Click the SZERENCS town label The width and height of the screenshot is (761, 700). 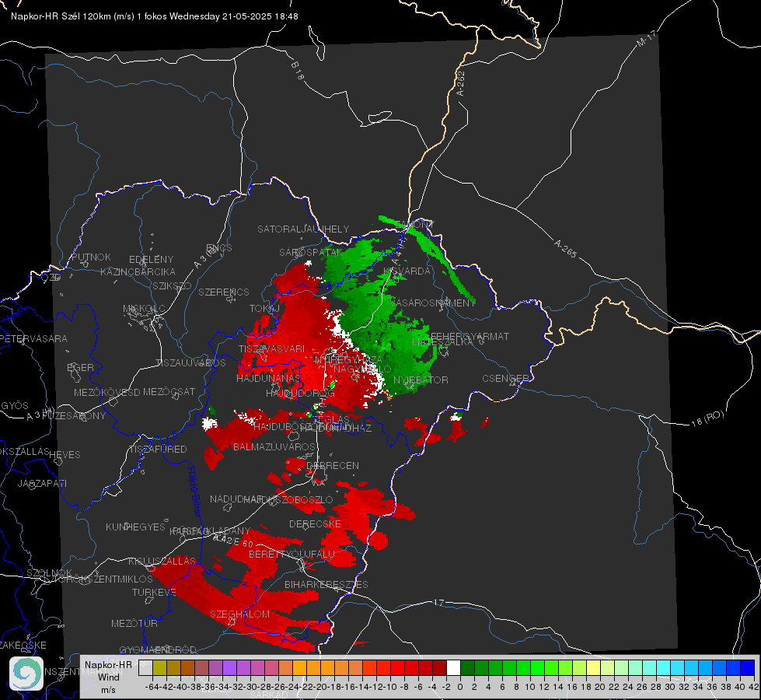tap(224, 292)
